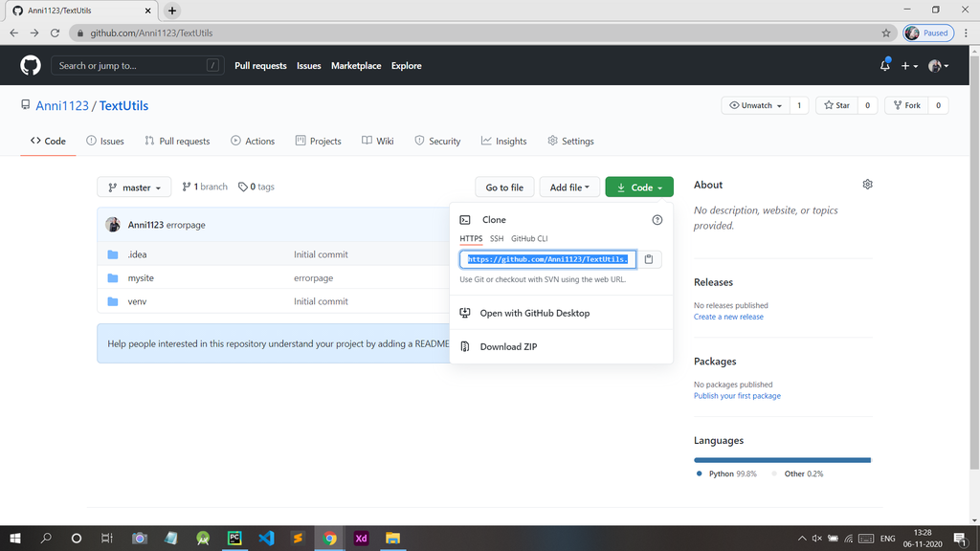Click Create a new release link
This screenshot has width=980, height=551.
(x=728, y=317)
